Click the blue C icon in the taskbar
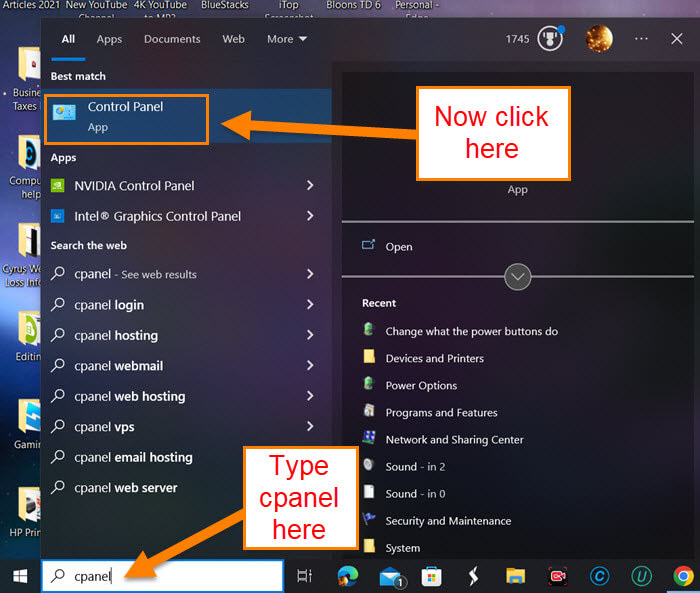700x593 pixels. point(599,576)
